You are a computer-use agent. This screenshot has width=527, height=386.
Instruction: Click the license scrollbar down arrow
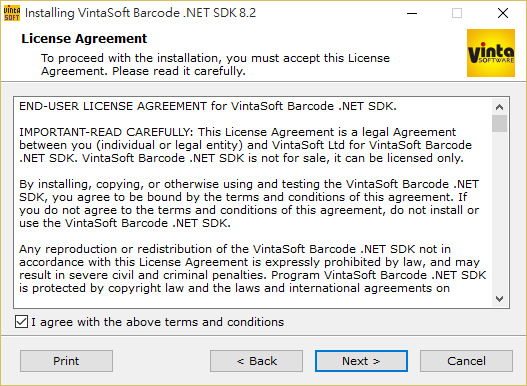499,299
